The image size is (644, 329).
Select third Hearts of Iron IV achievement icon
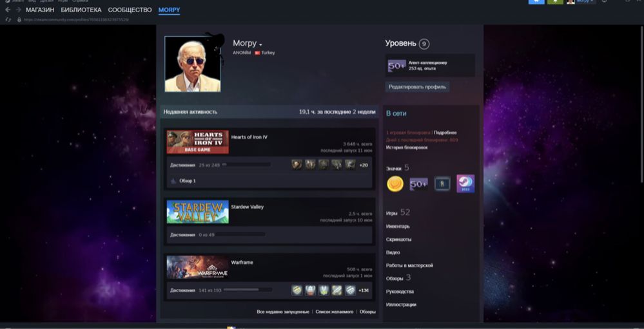323,165
